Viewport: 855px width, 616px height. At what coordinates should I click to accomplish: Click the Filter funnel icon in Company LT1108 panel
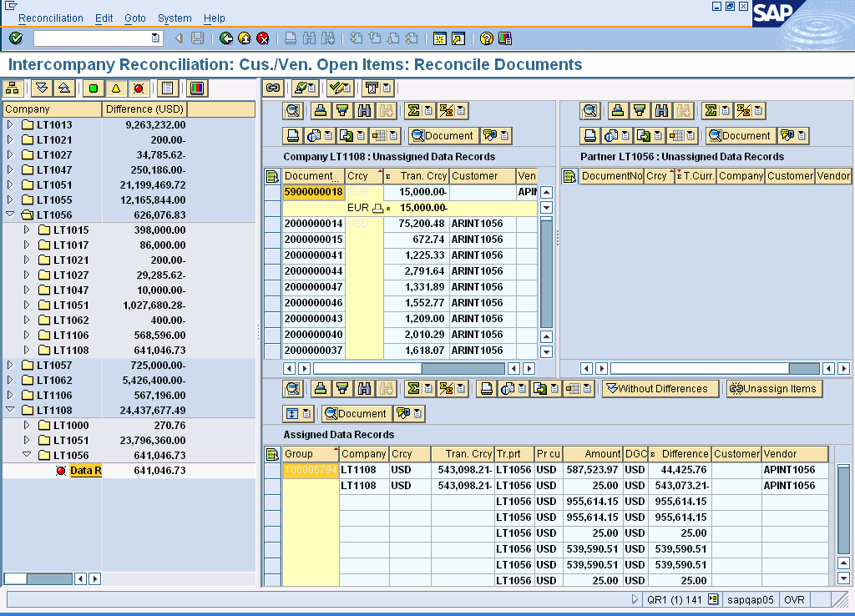coord(342,111)
